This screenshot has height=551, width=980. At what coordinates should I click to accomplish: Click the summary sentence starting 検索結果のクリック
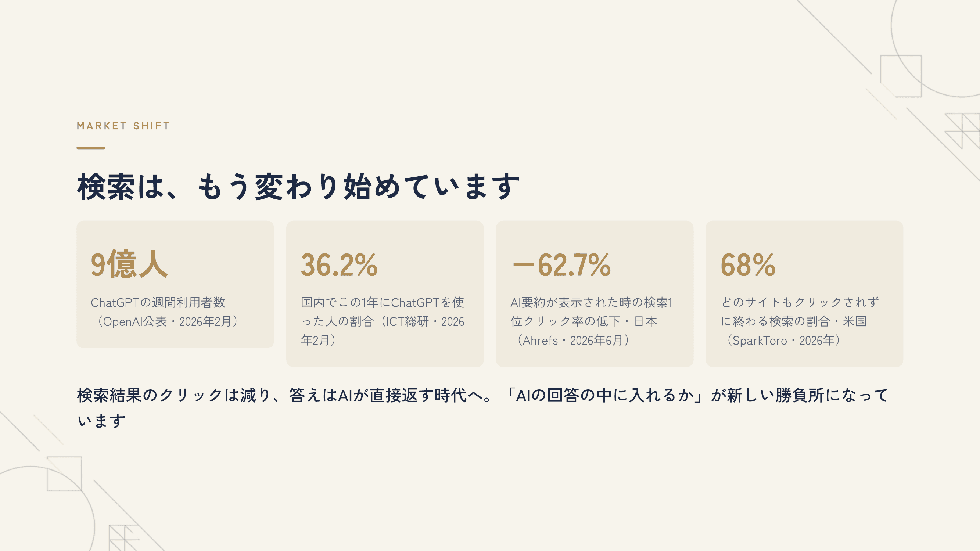click(x=482, y=408)
